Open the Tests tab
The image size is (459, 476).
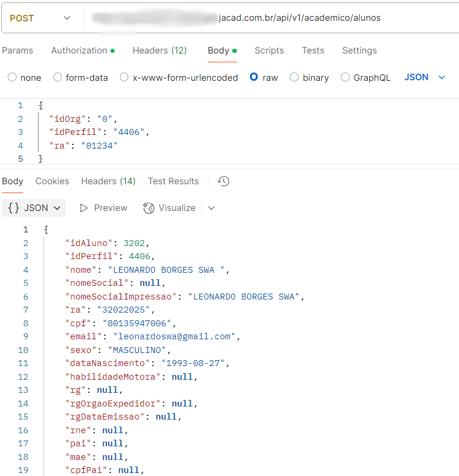click(x=313, y=51)
